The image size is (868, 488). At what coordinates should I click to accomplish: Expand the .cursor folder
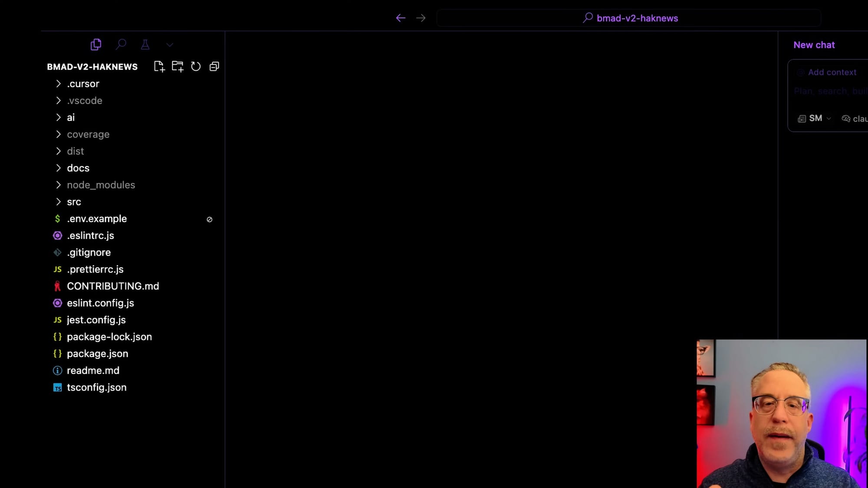click(83, 84)
